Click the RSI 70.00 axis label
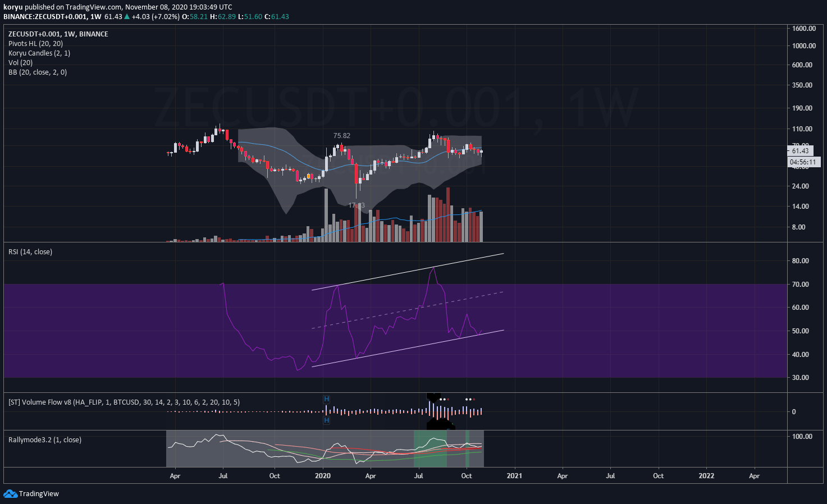The image size is (827, 504). (x=801, y=285)
